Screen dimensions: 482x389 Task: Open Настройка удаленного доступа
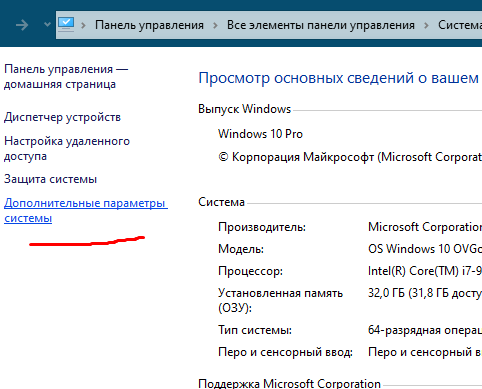click(x=67, y=148)
